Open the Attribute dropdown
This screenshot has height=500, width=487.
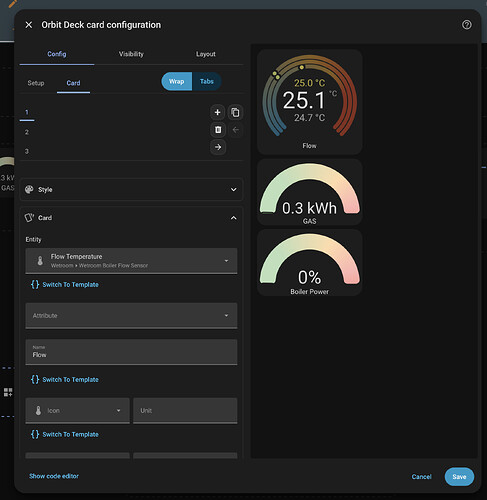click(131, 315)
